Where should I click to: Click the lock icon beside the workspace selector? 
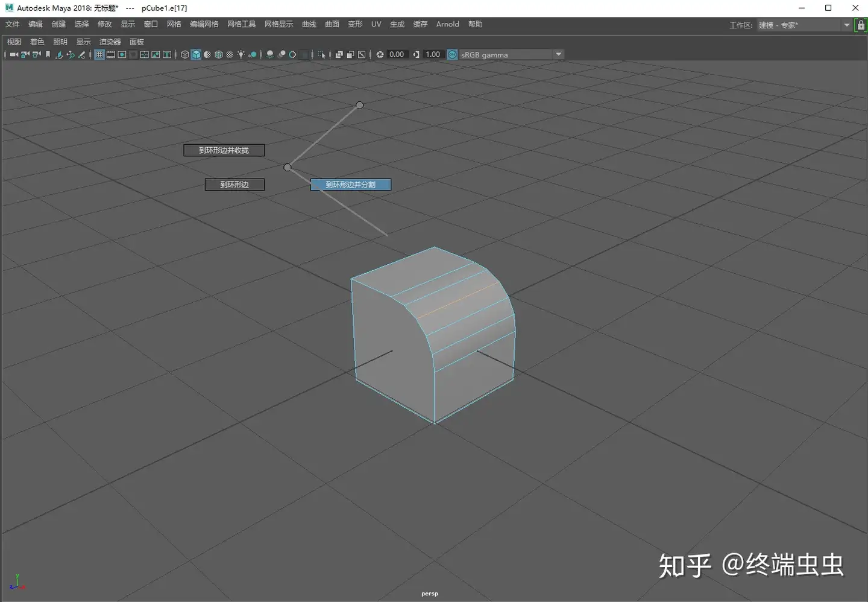coord(861,25)
